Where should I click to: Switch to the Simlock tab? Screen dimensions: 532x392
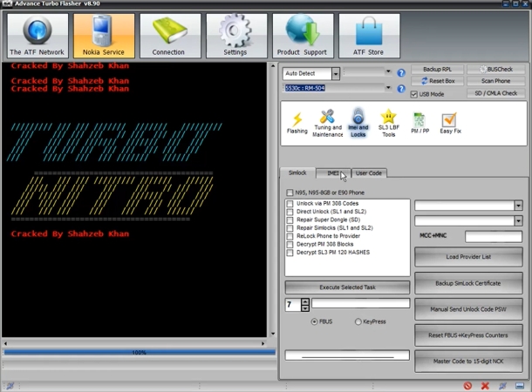tap(297, 172)
